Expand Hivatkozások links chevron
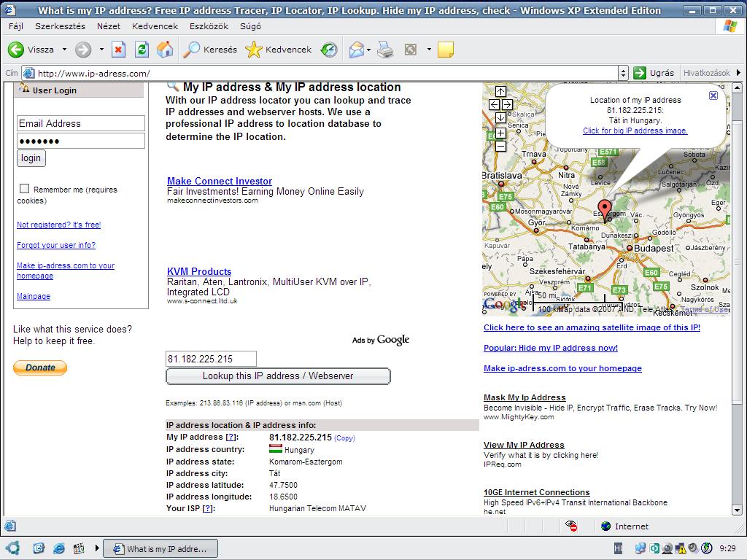 pyautogui.click(x=738, y=73)
